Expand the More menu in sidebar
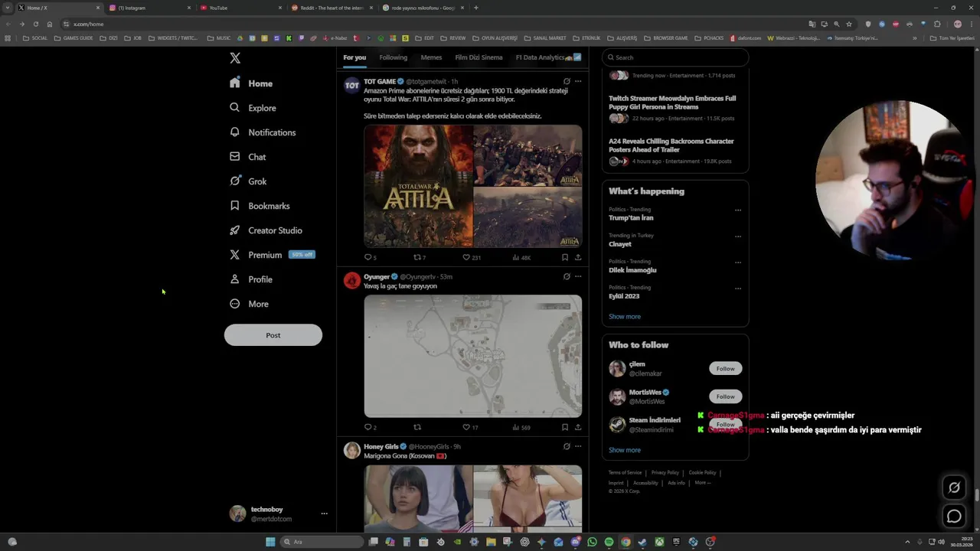980x551 pixels. pos(249,304)
